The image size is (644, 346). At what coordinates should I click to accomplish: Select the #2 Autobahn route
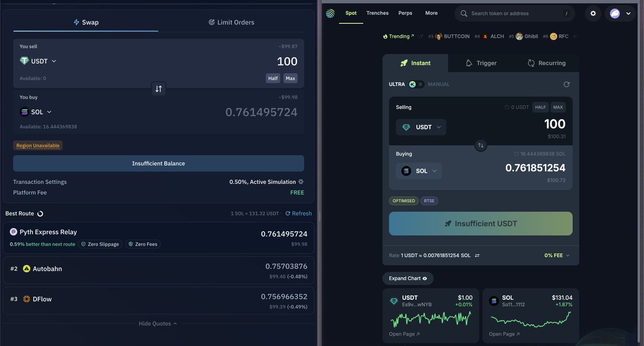pos(158,270)
